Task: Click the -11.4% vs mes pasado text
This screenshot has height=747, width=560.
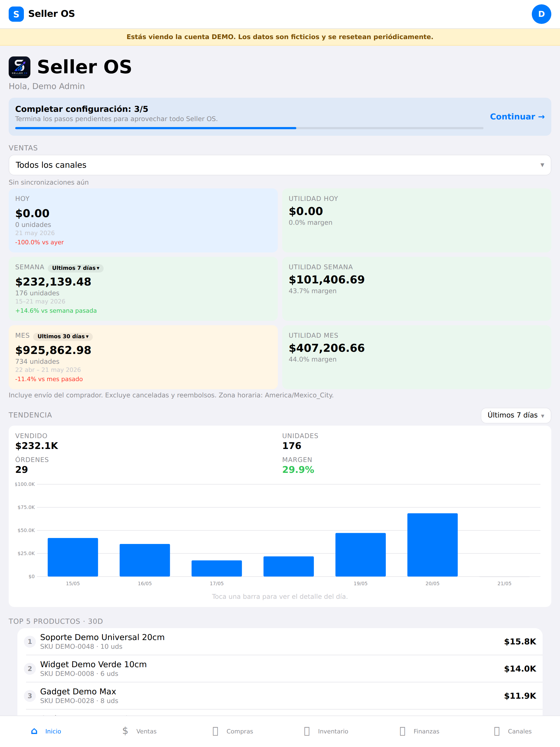Action: tap(49, 379)
